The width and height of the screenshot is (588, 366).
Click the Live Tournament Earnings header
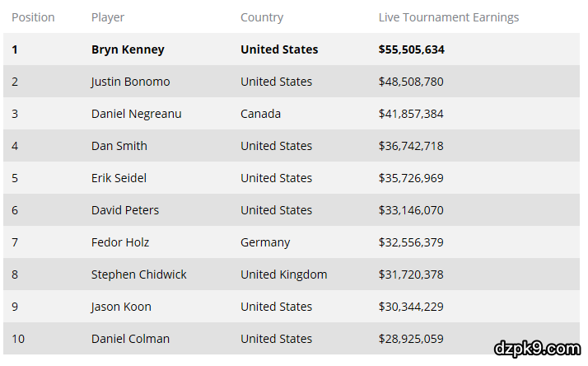point(449,17)
